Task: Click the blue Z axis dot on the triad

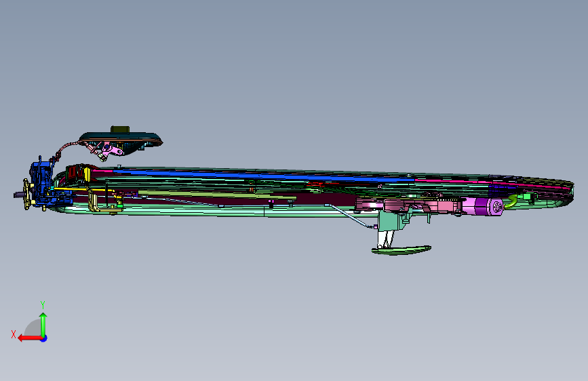Action: click(44, 338)
